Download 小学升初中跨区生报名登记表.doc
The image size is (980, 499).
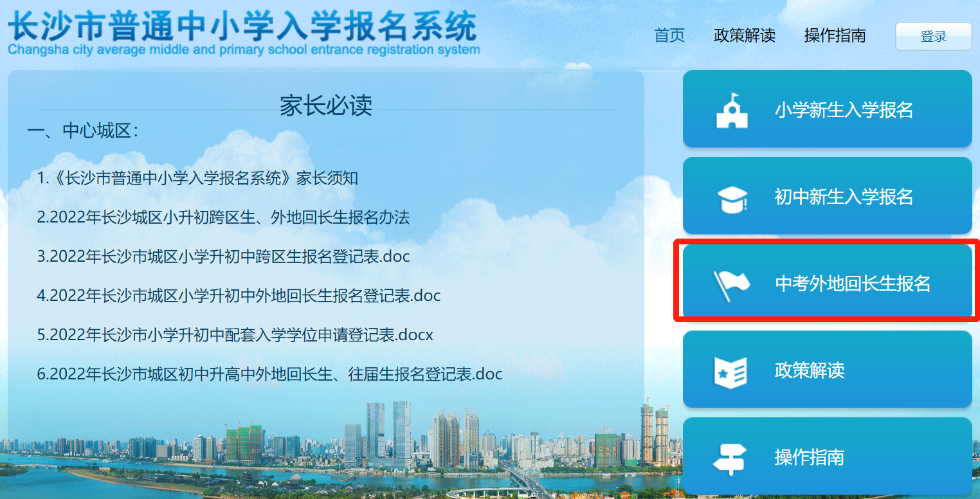[223, 257]
